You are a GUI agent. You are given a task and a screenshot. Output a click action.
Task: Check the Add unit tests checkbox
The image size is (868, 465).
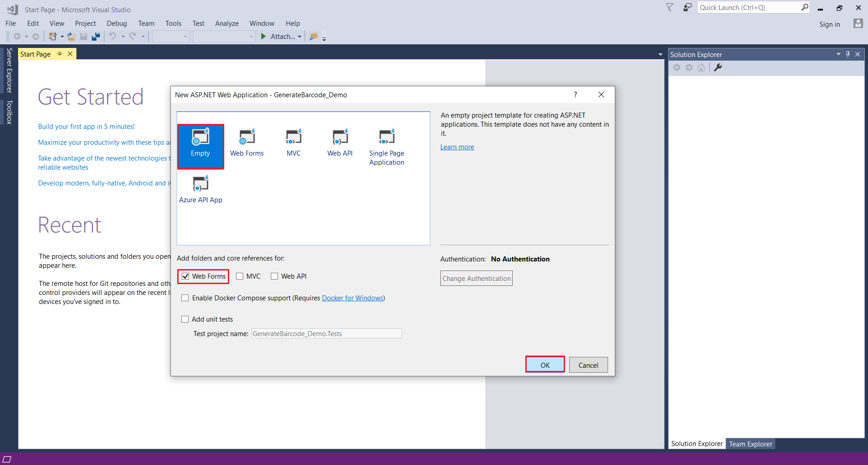(185, 319)
